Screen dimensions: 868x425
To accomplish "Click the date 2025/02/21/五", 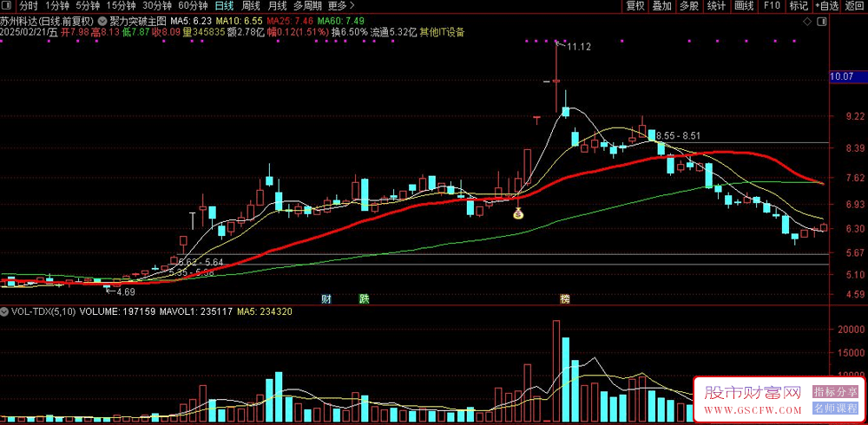I will click(x=29, y=32).
